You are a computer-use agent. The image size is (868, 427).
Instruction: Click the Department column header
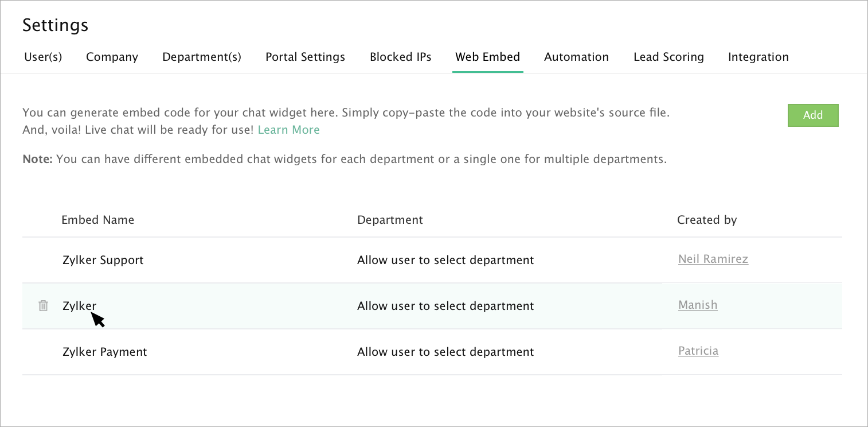[x=390, y=220]
